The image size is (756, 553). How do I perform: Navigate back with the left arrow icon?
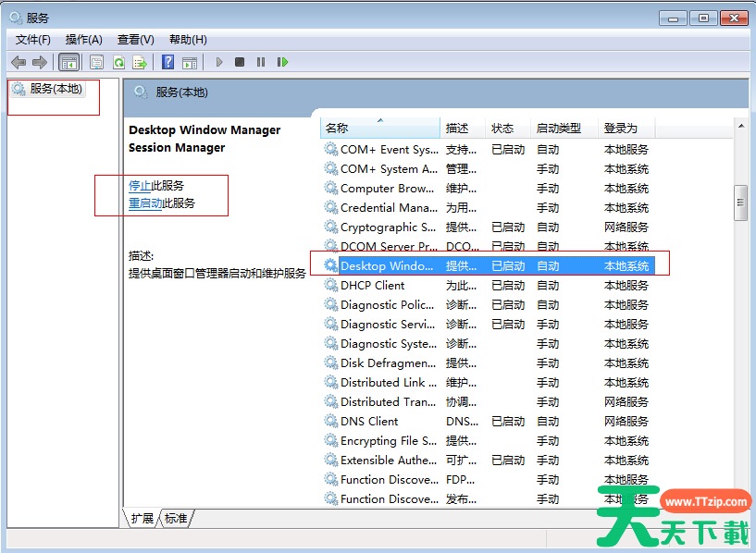click(x=19, y=62)
